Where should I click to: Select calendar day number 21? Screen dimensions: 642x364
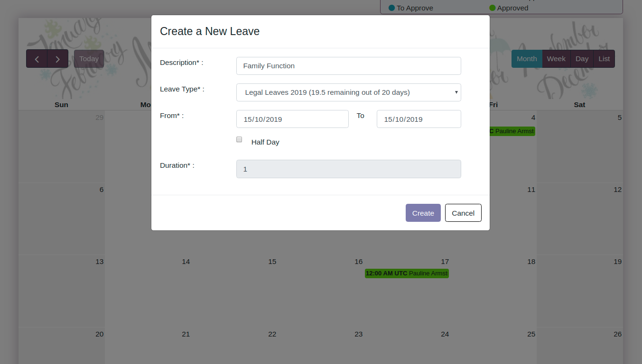(x=186, y=334)
